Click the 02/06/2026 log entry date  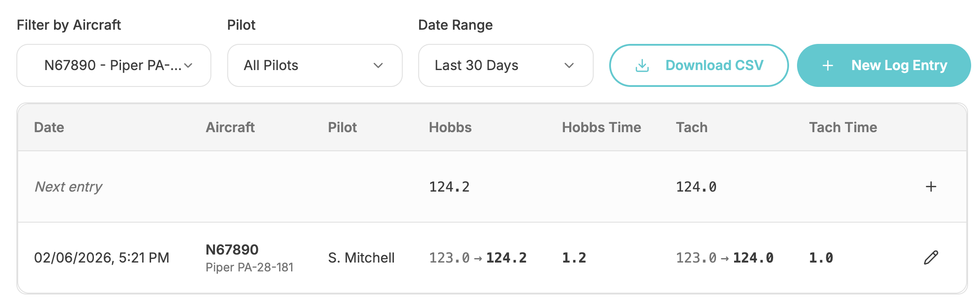[x=101, y=258]
